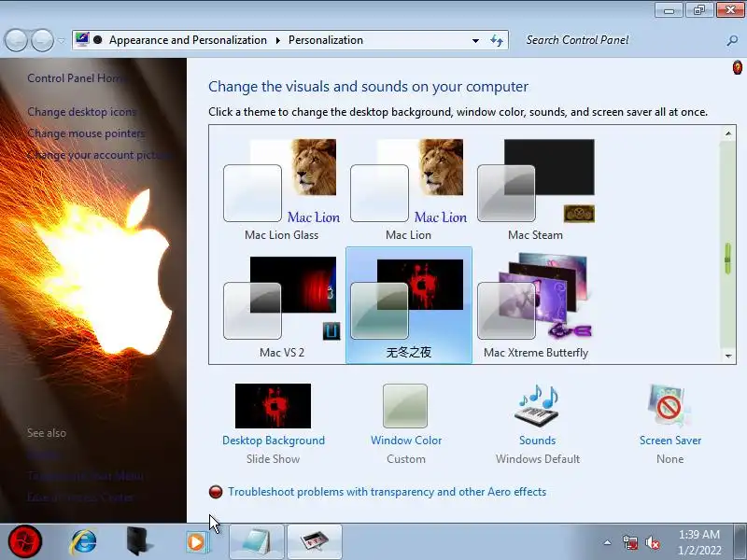Click the Back navigation button
The width and height of the screenshot is (747, 560).
[x=17, y=40]
